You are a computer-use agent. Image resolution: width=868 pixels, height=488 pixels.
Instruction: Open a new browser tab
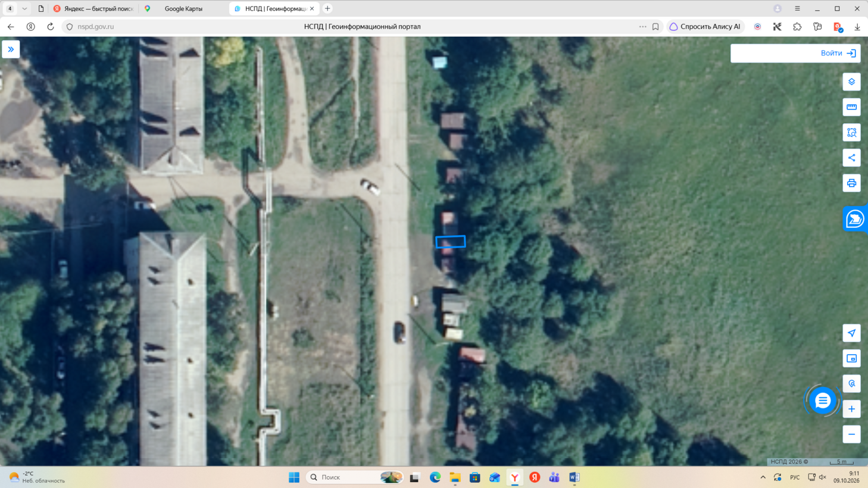[327, 9]
